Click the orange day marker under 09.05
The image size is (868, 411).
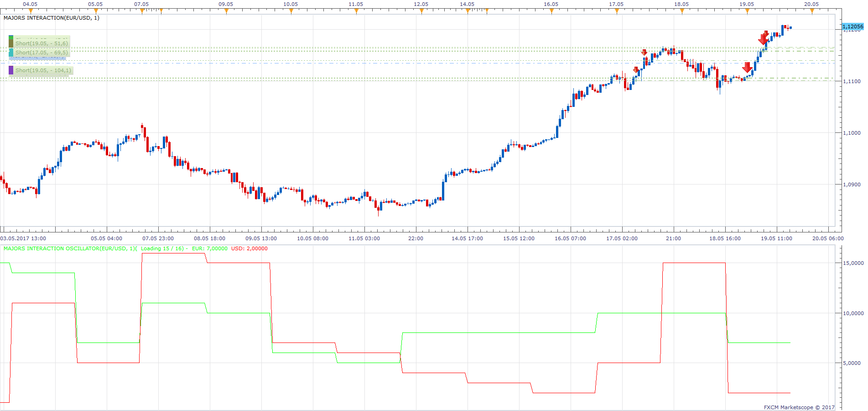(226, 11)
